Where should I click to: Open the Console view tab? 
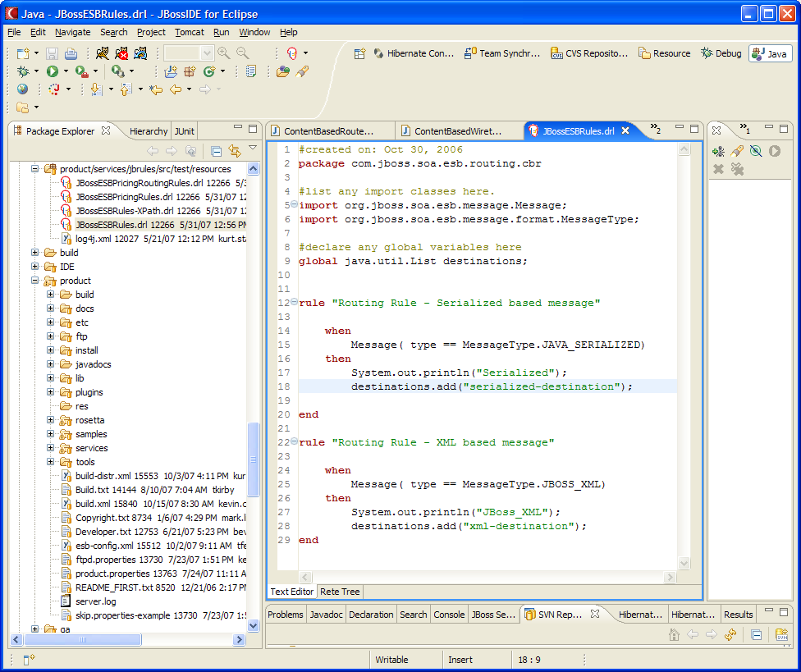pyautogui.click(x=449, y=615)
